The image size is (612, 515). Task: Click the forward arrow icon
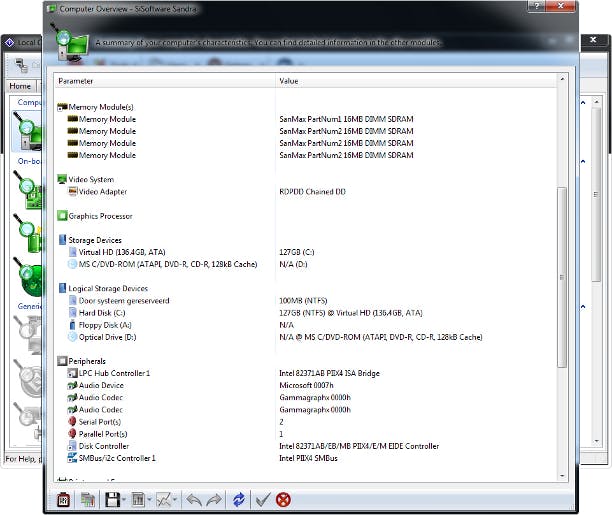point(213,500)
